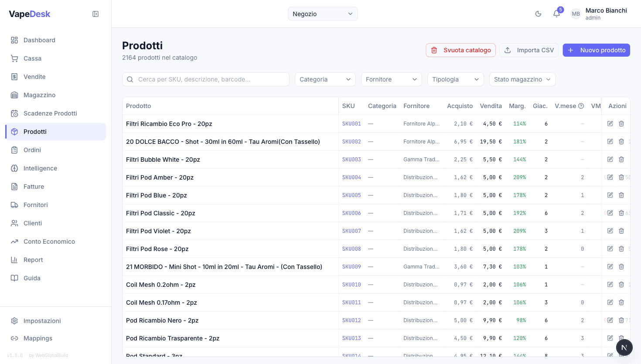641x364 pixels.
Task: Expand the Stato magazzino filter
Action: 522,79
